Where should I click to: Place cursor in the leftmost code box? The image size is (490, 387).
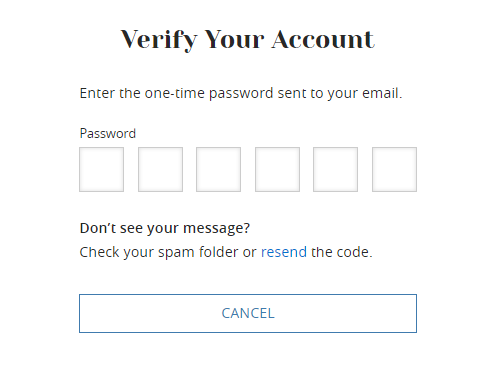101,169
